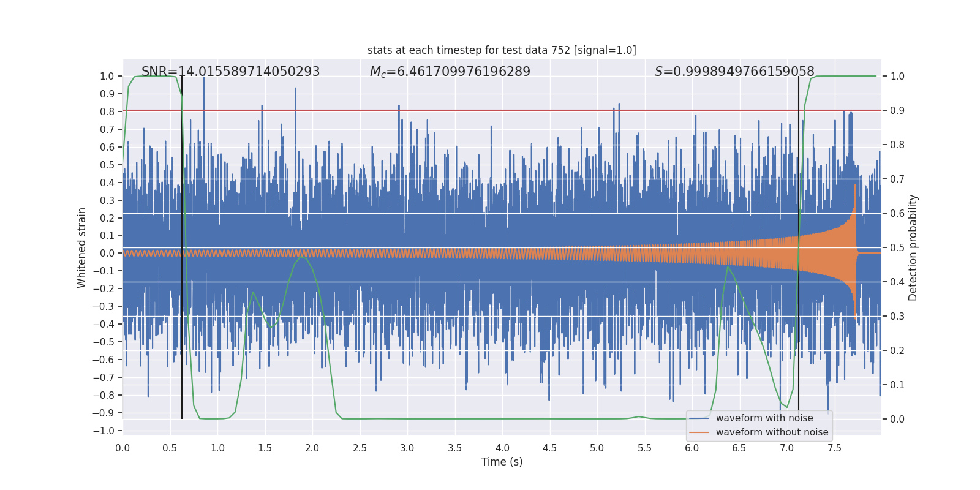The image size is (980, 490).
Task: Select the time axis tick label 2.5
Action: (360, 448)
